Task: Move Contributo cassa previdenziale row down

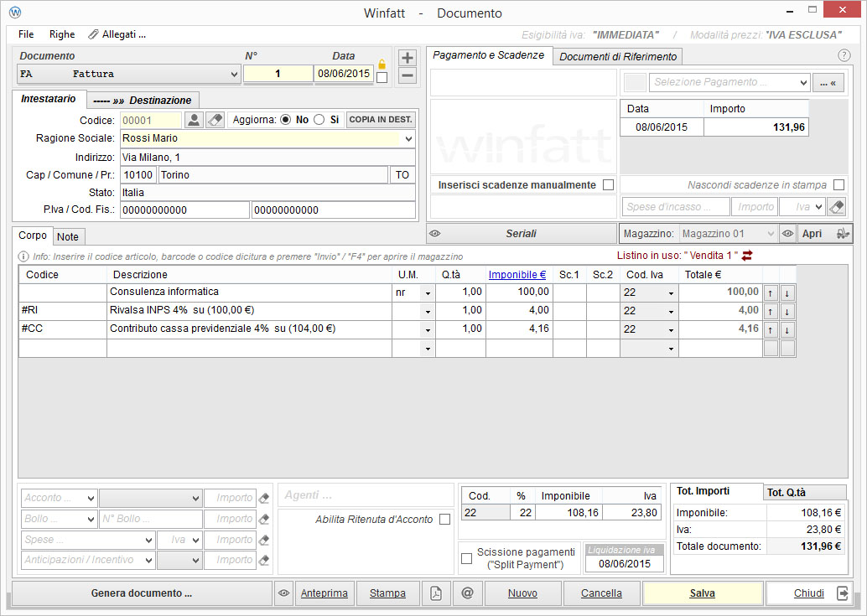Action: click(x=787, y=330)
